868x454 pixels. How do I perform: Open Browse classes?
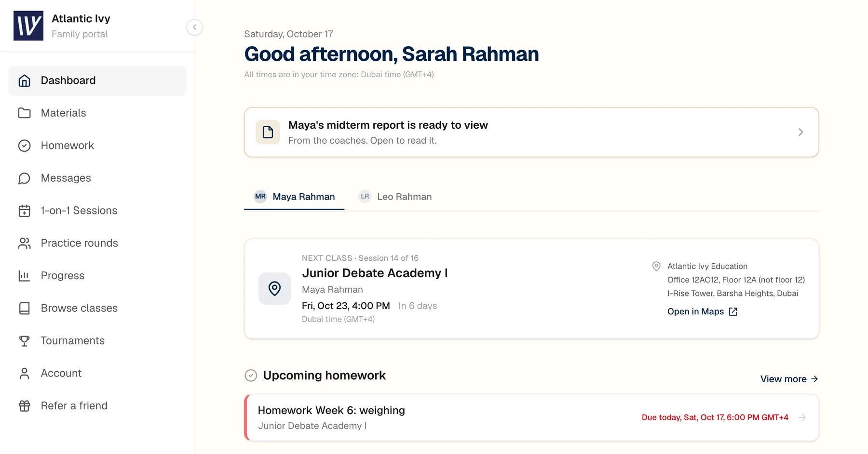click(79, 308)
